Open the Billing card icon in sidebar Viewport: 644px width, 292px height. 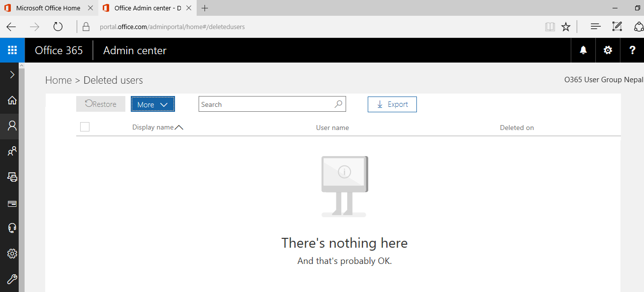(x=12, y=203)
